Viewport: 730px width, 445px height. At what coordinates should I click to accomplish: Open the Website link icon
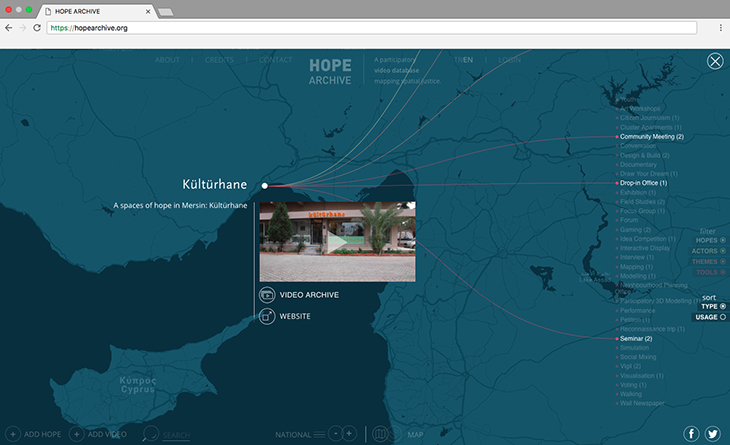click(267, 317)
